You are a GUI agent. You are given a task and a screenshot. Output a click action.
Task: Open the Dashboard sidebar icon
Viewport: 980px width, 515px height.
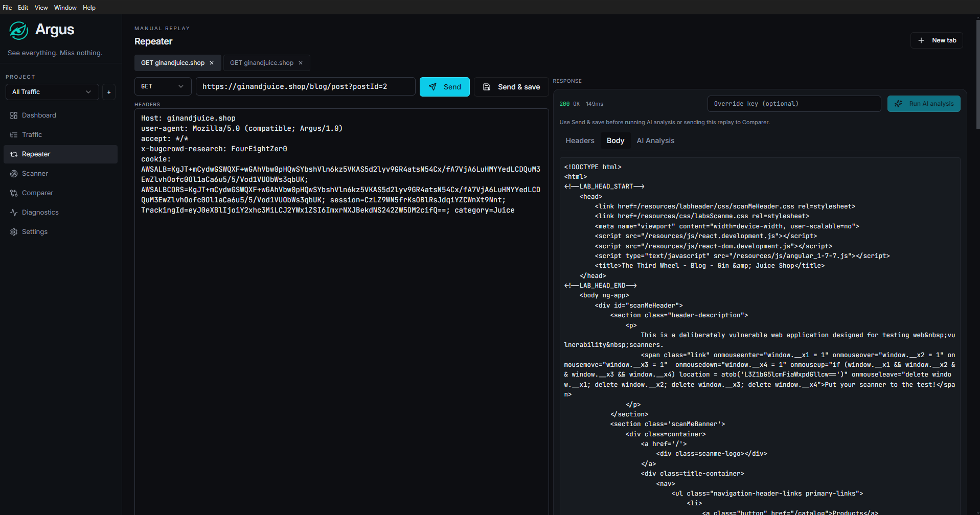click(14, 115)
